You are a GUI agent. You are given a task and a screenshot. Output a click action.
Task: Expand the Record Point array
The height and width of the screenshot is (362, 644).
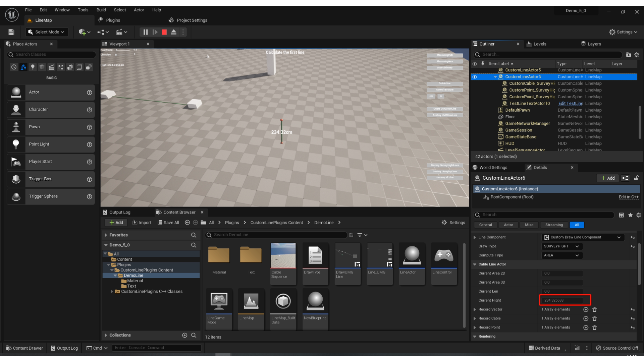[475, 327]
